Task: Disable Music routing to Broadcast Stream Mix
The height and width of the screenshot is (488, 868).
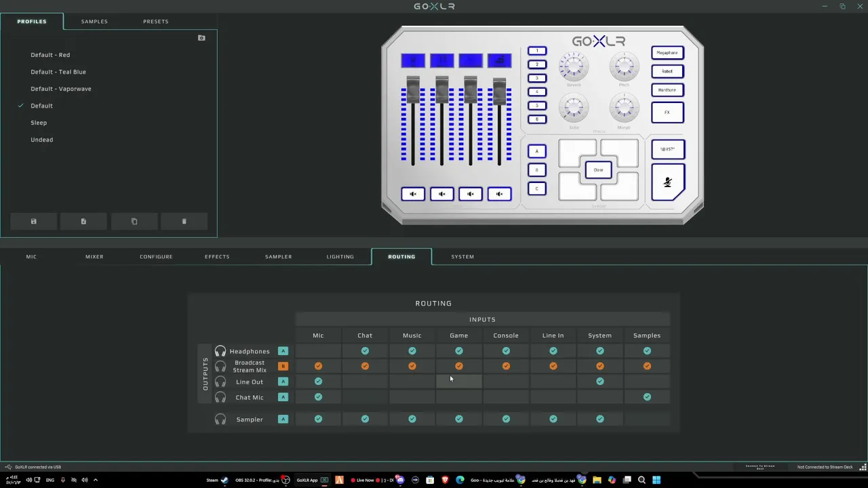Action: click(x=412, y=366)
